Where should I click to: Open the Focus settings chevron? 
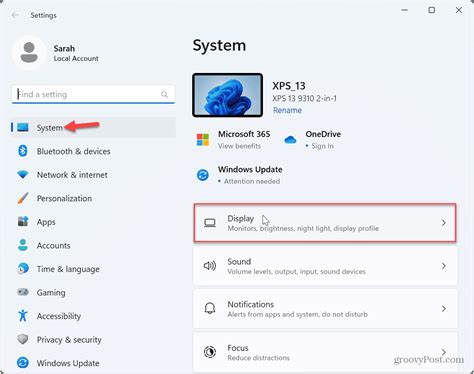444,352
